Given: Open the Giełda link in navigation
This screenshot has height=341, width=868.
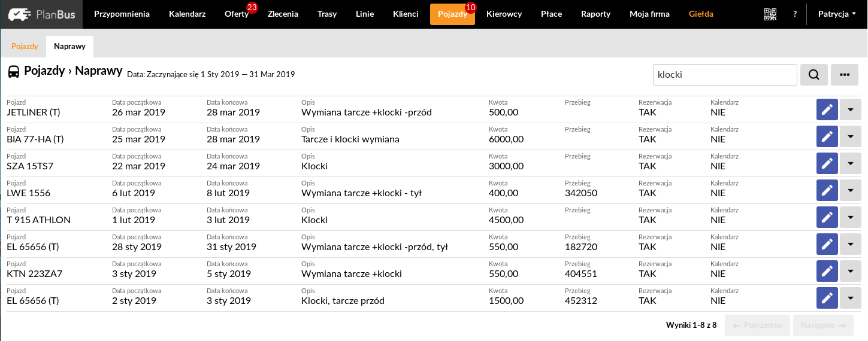Looking at the screenshot, I should pos(701,14).
